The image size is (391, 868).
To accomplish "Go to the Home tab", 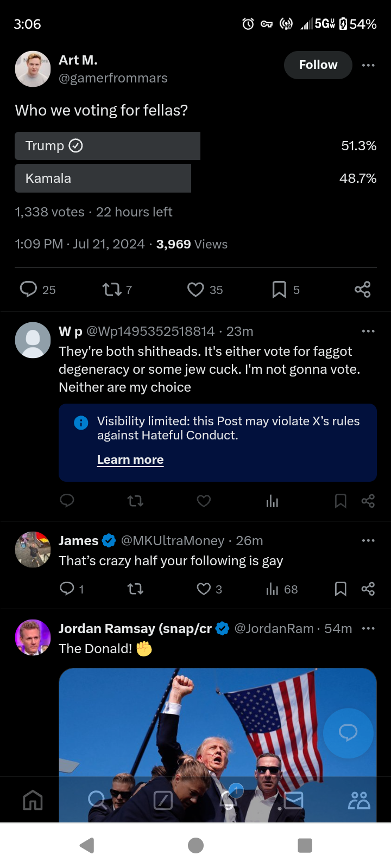I will 33,800.
